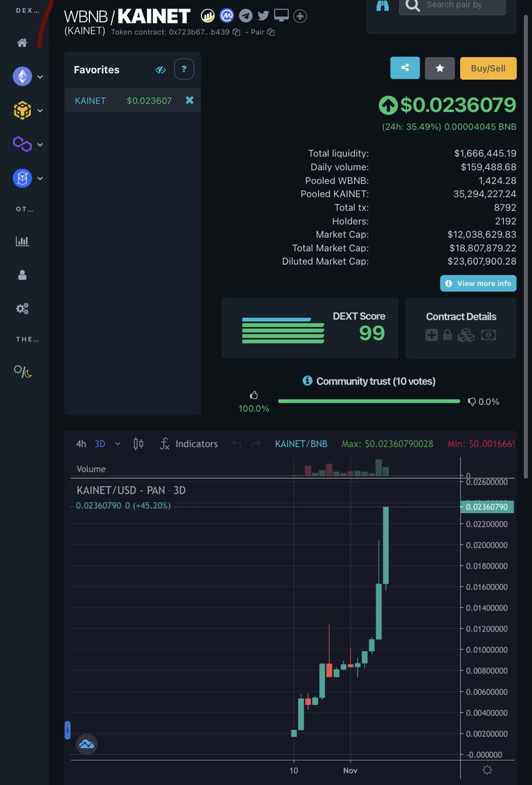This screenshot has height=785, width=532.
Task: Click the binoculars icon near search
Action: click(382, 5)
